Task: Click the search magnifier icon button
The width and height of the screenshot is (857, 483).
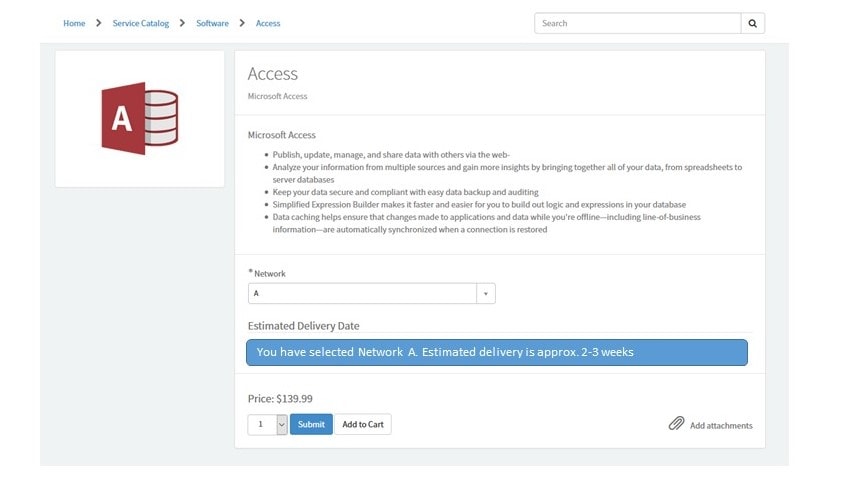Action: (753, 23)
